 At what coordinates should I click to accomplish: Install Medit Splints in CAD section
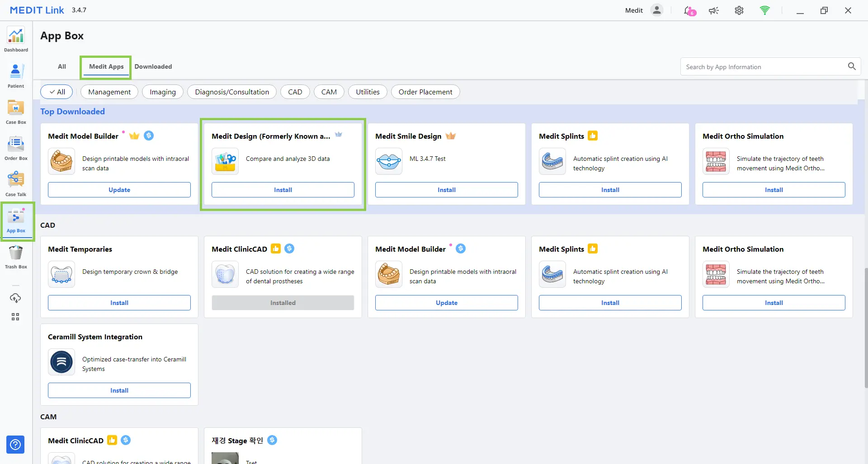(x=610, y=303)
